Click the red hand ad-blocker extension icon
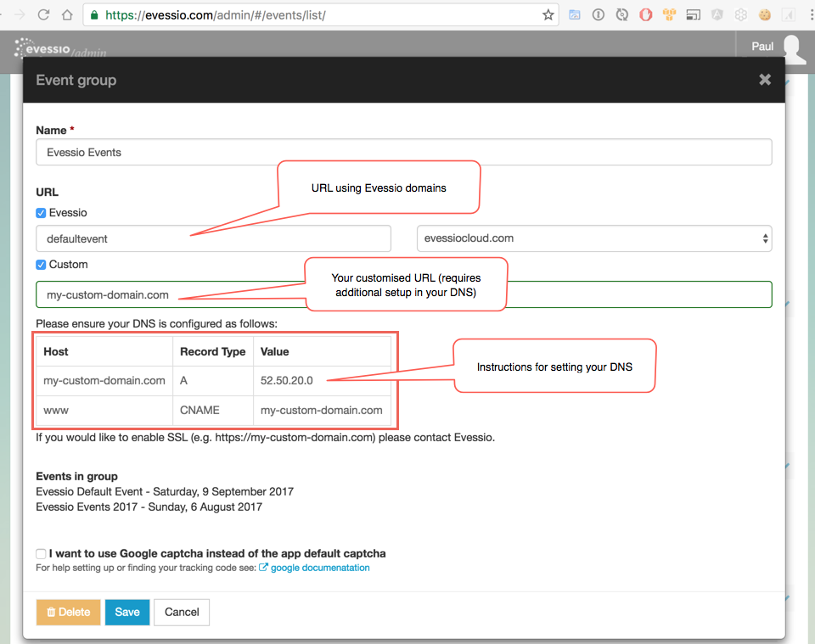Screen dimensions: 815x644 click(x=645, y=14)
